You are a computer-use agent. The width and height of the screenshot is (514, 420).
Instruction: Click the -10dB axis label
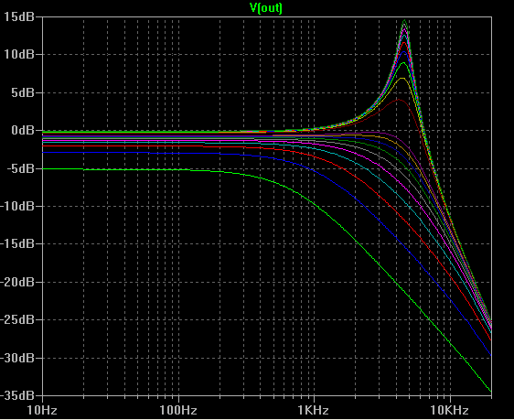[17, 206]
